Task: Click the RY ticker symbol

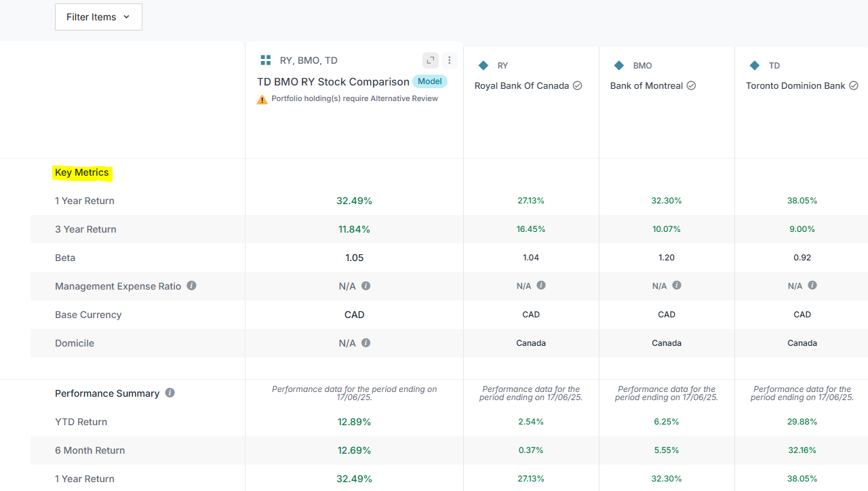Action: point(502,66)
